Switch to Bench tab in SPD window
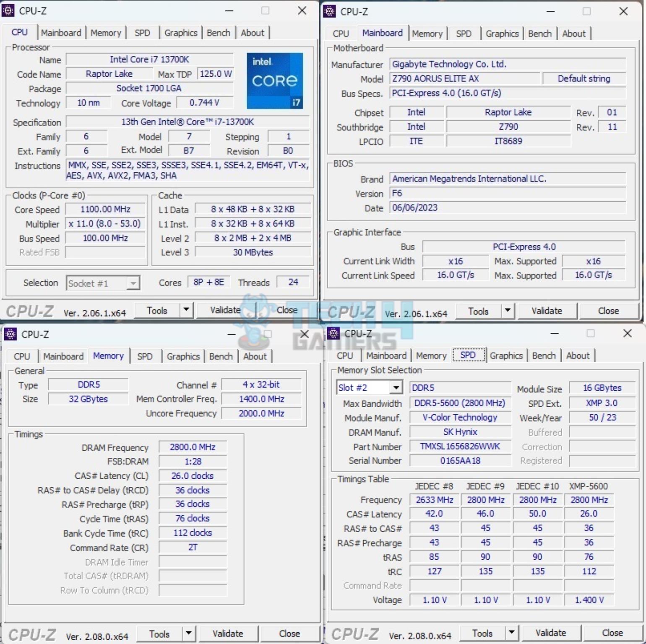 (x=544, y=356)
